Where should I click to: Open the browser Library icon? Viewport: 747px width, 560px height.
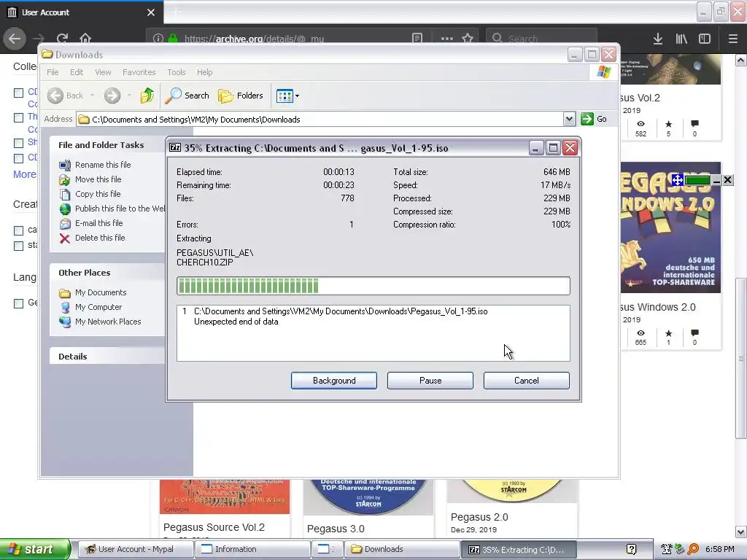(681, 39)
